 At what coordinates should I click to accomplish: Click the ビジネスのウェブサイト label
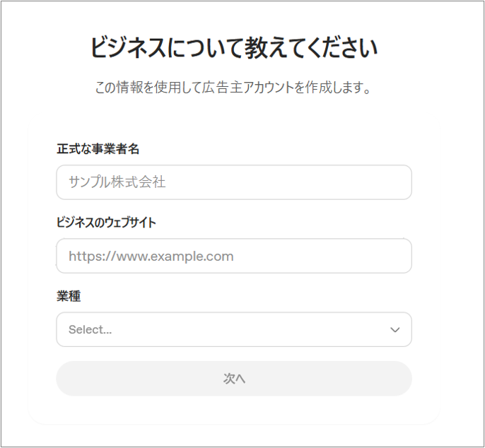[x=106, y=223]
